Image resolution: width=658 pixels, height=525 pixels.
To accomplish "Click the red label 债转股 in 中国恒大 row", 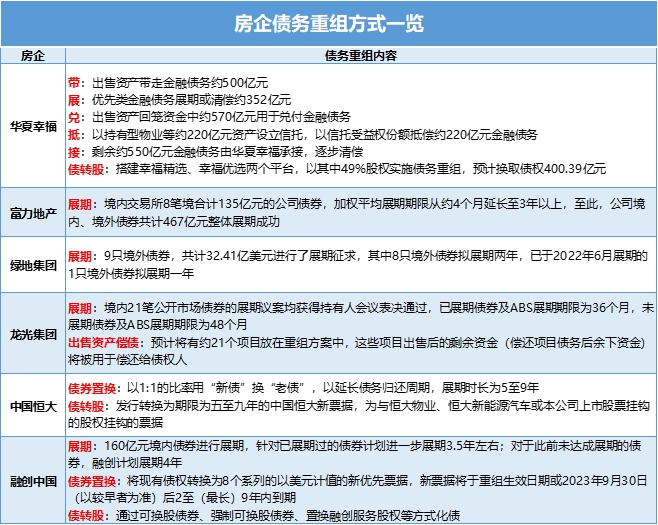I will (x=86, y=406).
